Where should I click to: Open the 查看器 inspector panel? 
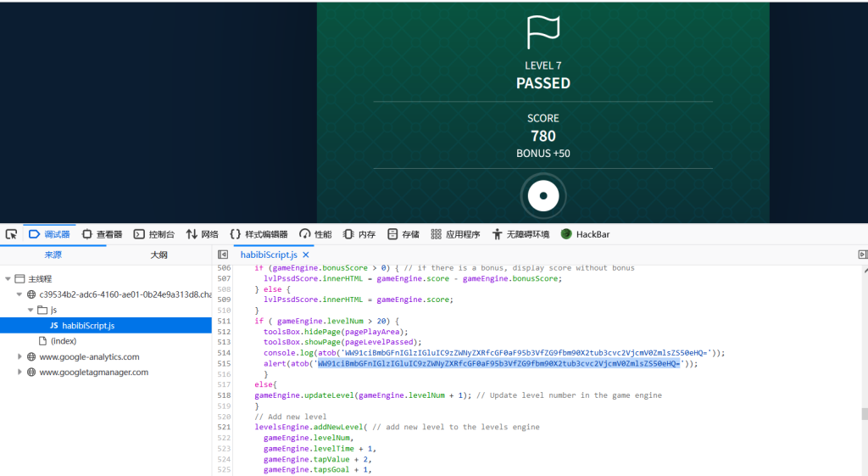[102, 234]
